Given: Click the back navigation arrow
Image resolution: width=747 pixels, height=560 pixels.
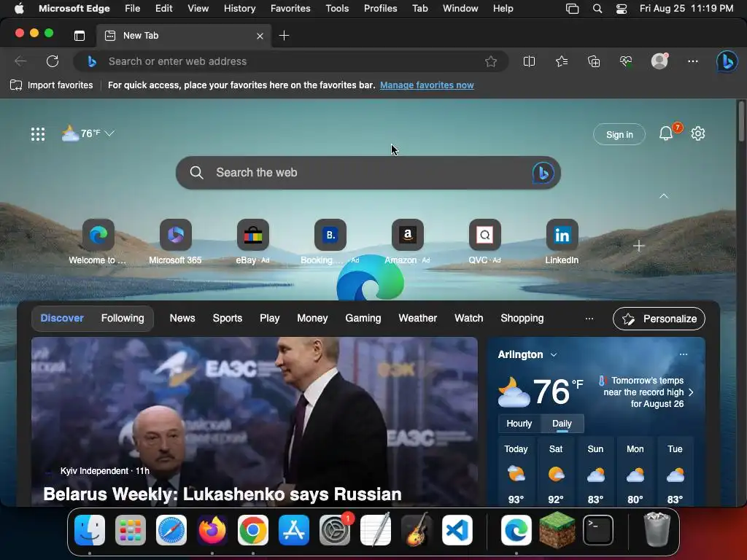Looking at the screenshot, I should click(x=20, y=61).
